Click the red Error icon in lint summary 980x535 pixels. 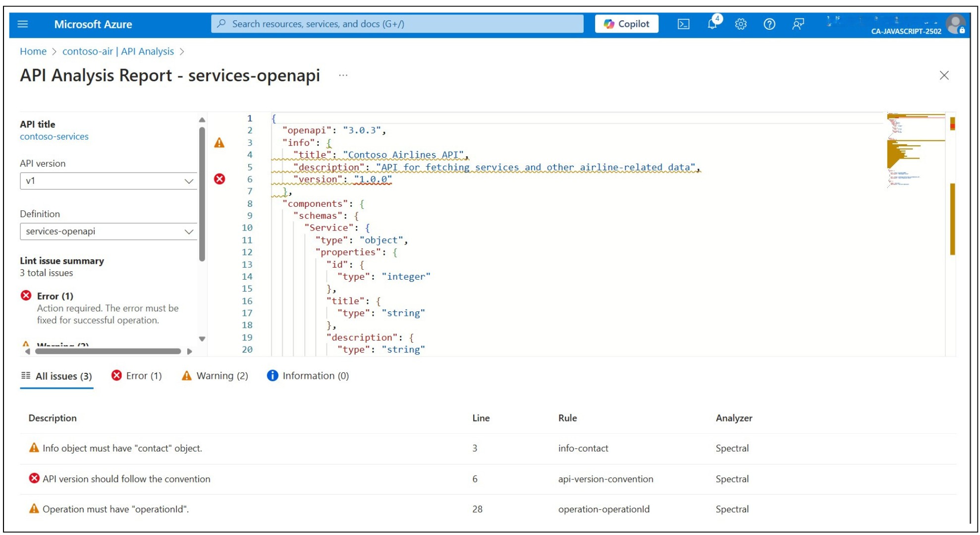click(x=26, y=296)
